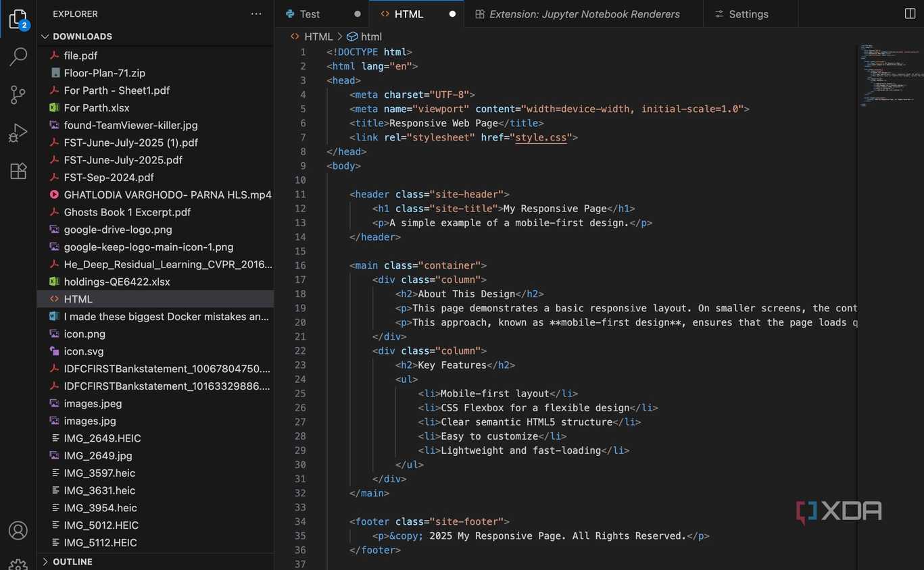The image size is (924, 570).
Task: Open Explorer more actions ellipsis
Action: click(256, 14)
